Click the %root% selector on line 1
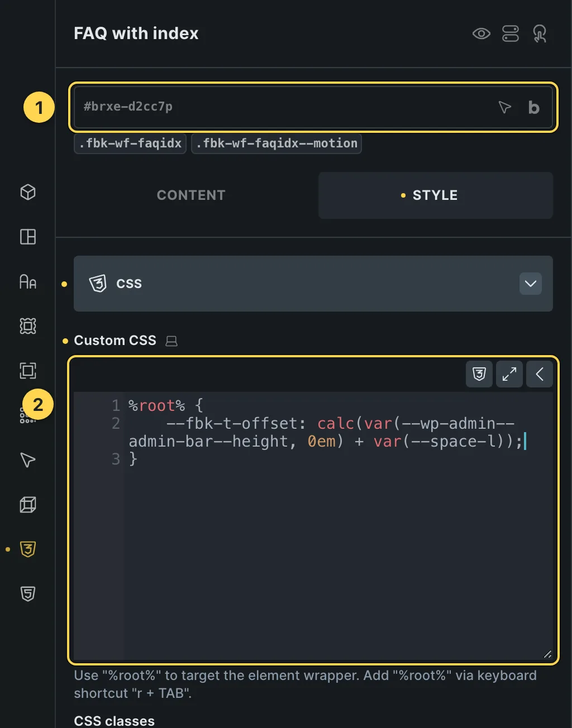 point(157,405)
